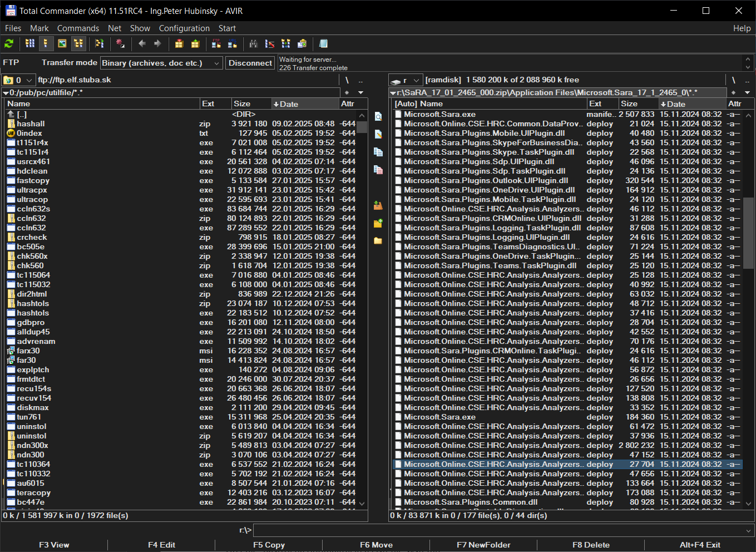Open the notepad icon in toolbar
This screenshot has height=552, width=756.
click(323, 43)
